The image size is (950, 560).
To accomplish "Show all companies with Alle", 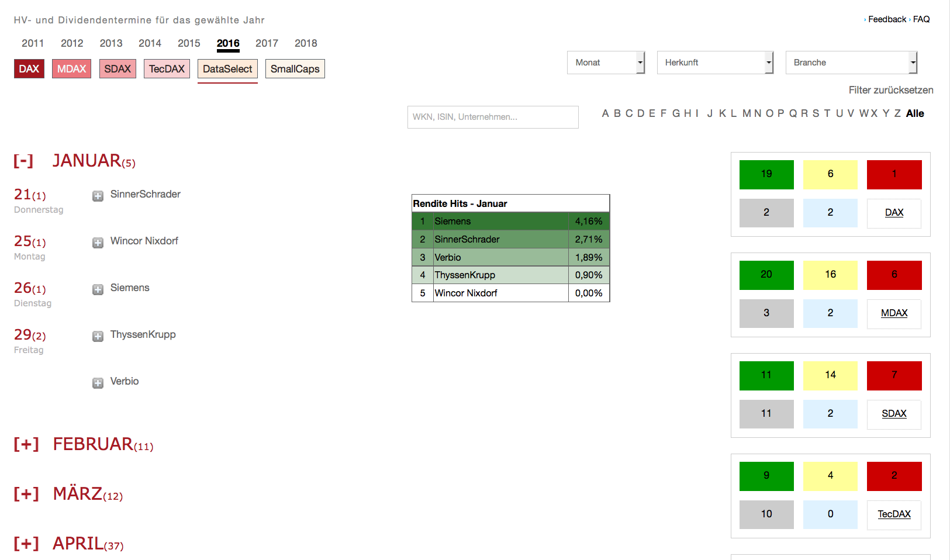I will click(915, 113).
